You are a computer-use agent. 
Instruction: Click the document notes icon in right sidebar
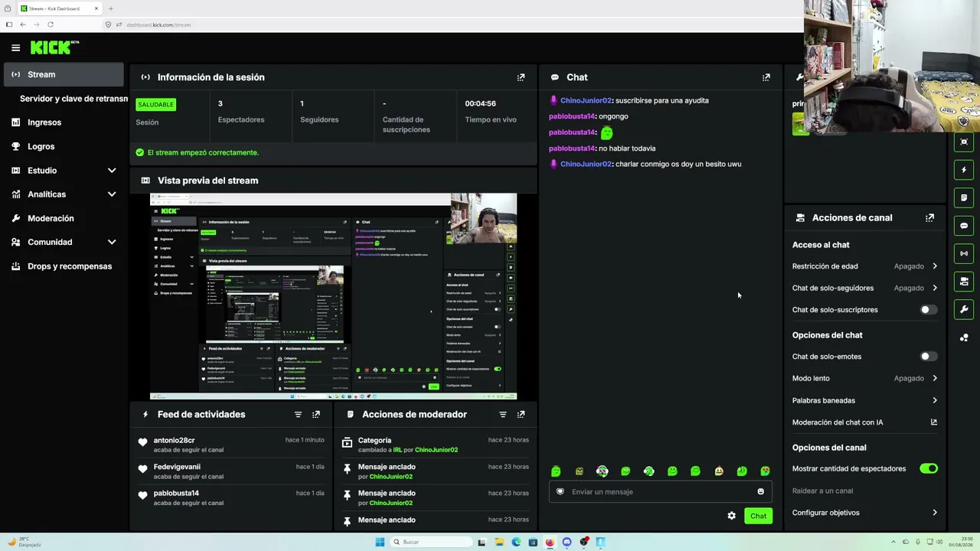coord(964,197)
